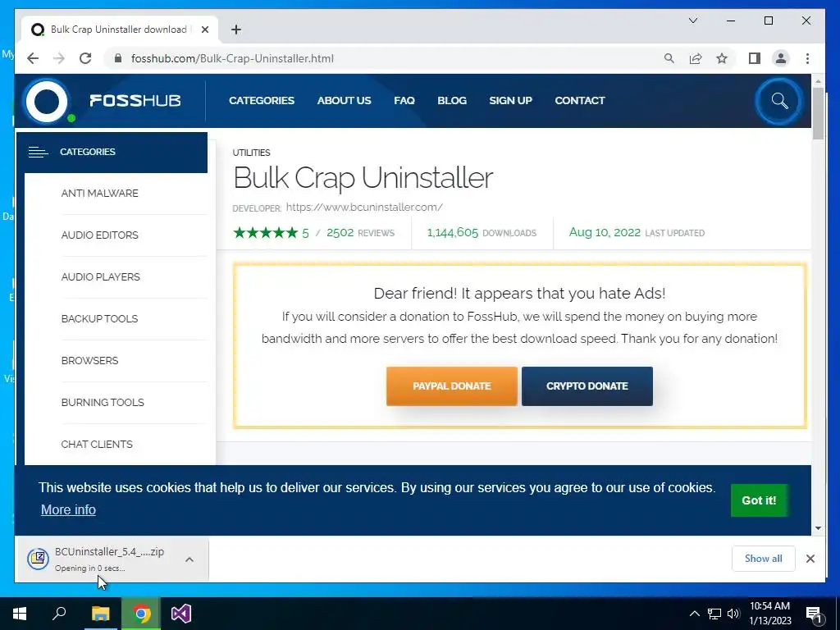This screenshot has width=840, height=630.
Task: Open Visual Studio from the taskbar
Action: pos(181,614)
